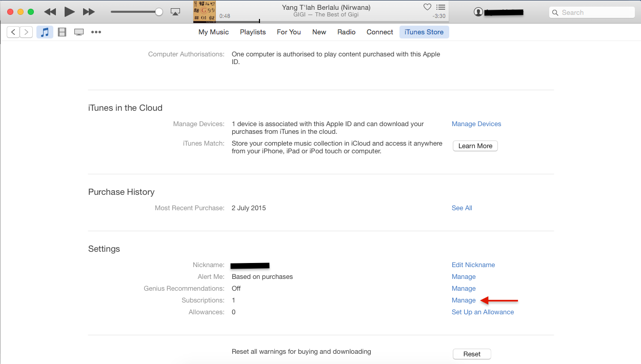Image resolution: width=641 pixels, height=364 pixels.
Task: Go forward with the right chevron button
Action: coord(26,32)
